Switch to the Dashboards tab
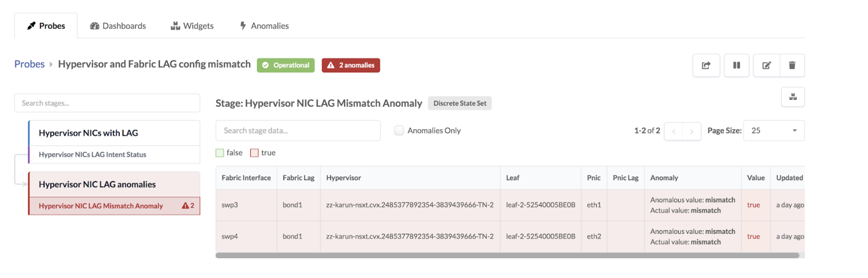This screenshot has height=278, width=868. click(x=118, y=26)
